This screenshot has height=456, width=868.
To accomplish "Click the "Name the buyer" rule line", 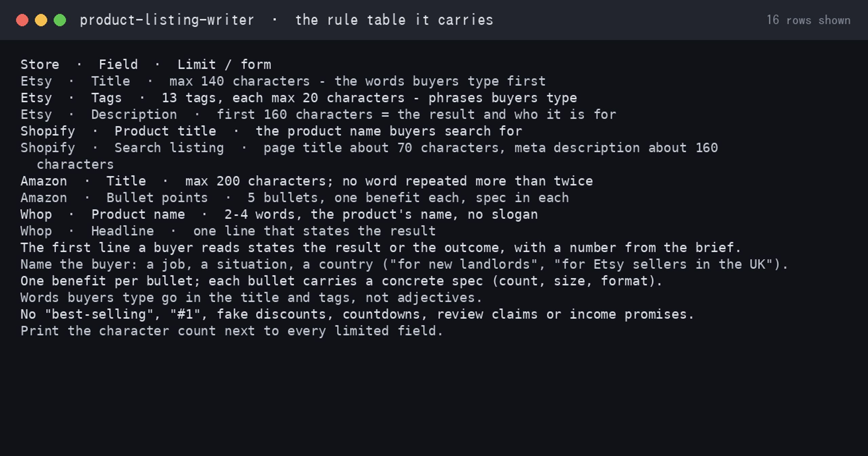I will 404,264.
